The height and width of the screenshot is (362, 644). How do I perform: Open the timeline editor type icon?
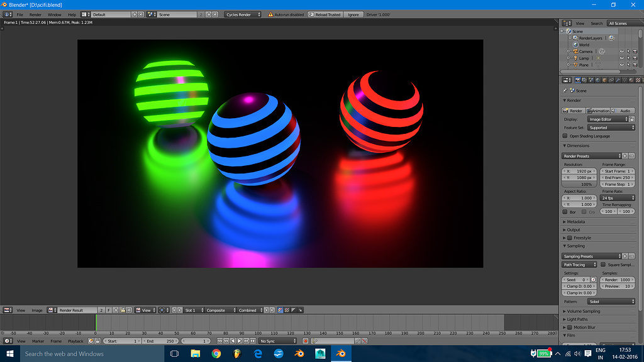tap(8, 341)
